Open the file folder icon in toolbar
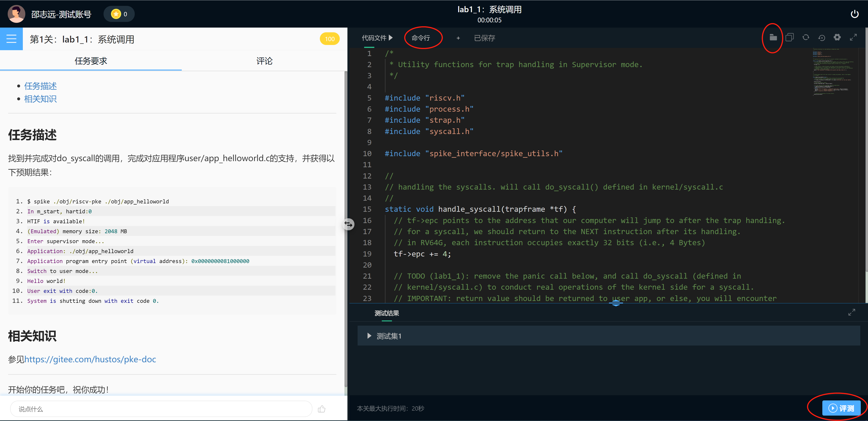 point(773,37)
